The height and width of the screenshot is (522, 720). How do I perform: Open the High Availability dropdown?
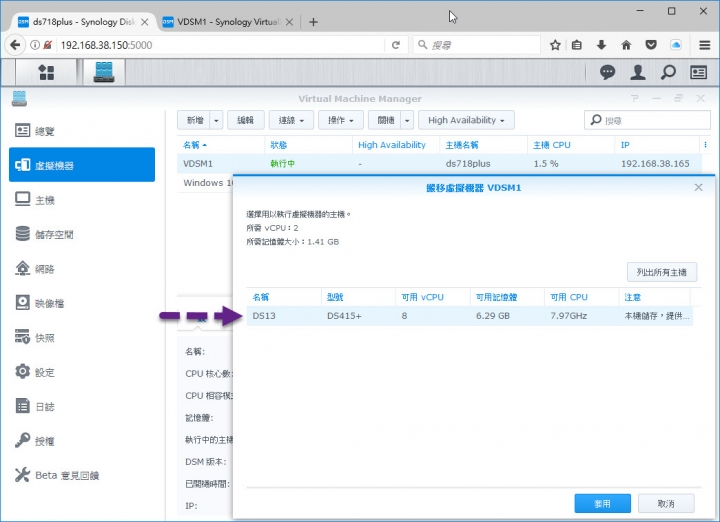tap(466, 120)
